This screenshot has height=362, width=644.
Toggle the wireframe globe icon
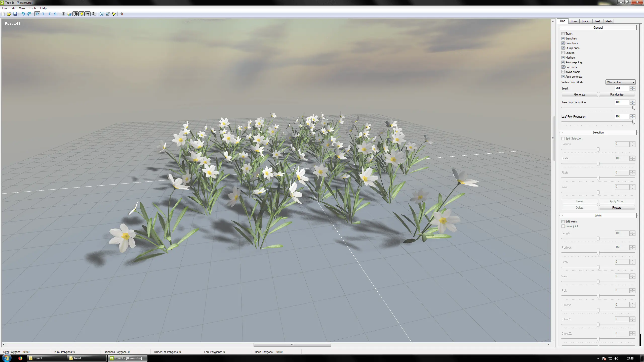click(x=63, y=14)
